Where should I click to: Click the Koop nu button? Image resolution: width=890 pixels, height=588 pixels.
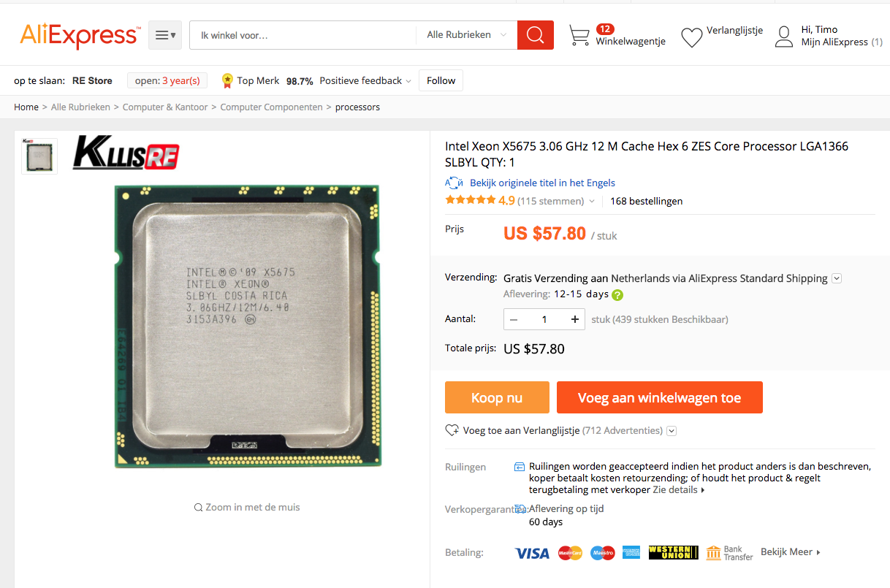click(497, 397)
